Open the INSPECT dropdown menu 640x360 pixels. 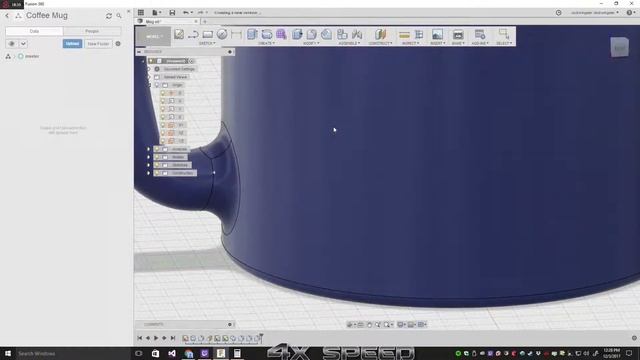click(410, 43)
